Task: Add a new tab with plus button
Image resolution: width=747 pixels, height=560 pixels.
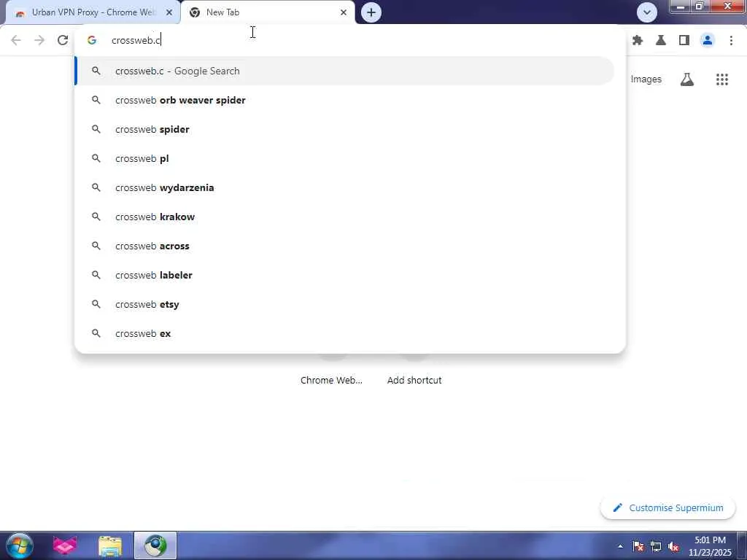Action: (x=371, y=12)
